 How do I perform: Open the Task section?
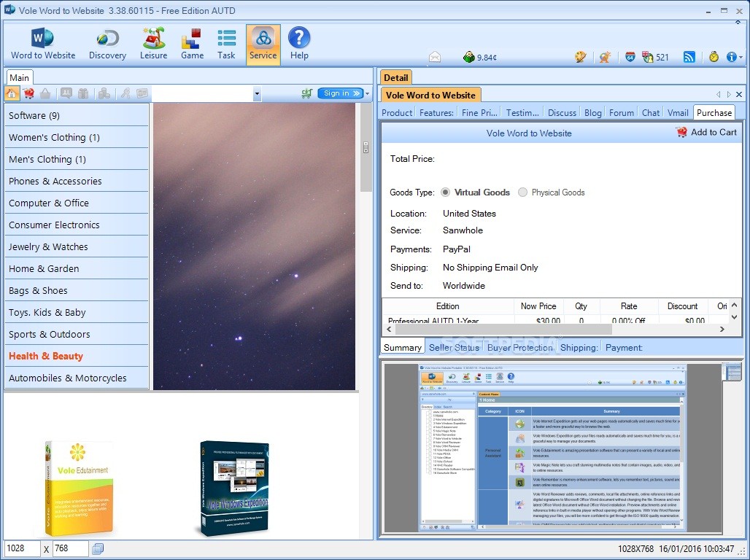point(226,44)
